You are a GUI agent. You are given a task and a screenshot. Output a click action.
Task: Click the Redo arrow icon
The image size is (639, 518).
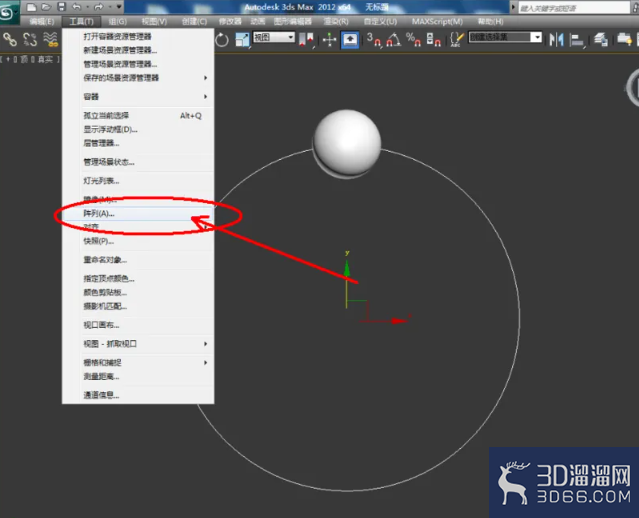(x=99, y=7)
